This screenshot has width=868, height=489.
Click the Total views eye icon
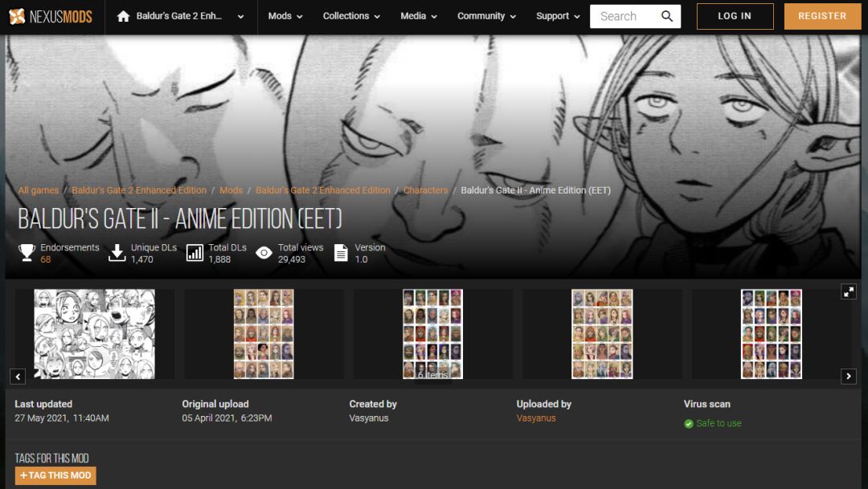click(x=264, y=253)
